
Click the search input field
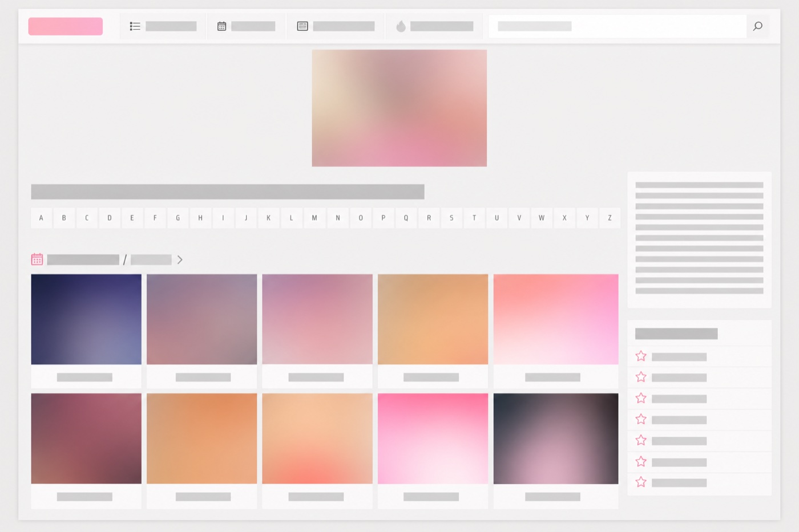tap(618, 26)
